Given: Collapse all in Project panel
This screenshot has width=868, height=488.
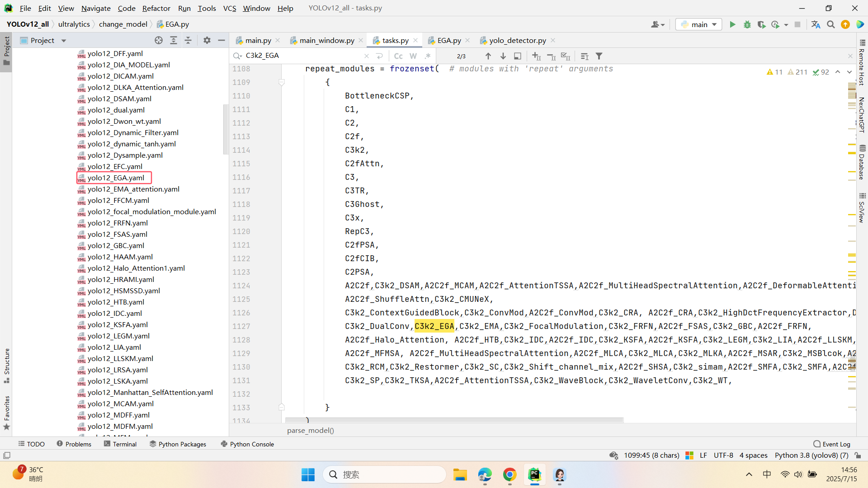Looking at the screenshot, I should tap(188, 40).
